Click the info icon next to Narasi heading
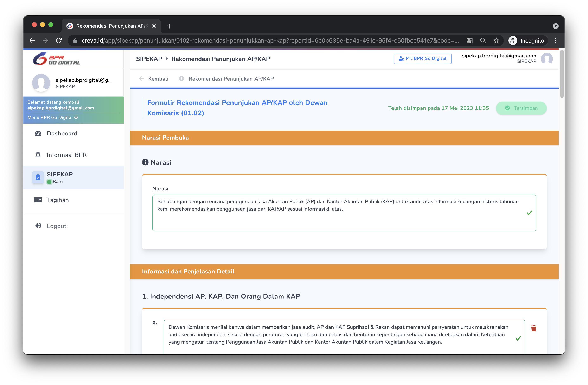Screen dimensions: 588x385 (145, 162)
